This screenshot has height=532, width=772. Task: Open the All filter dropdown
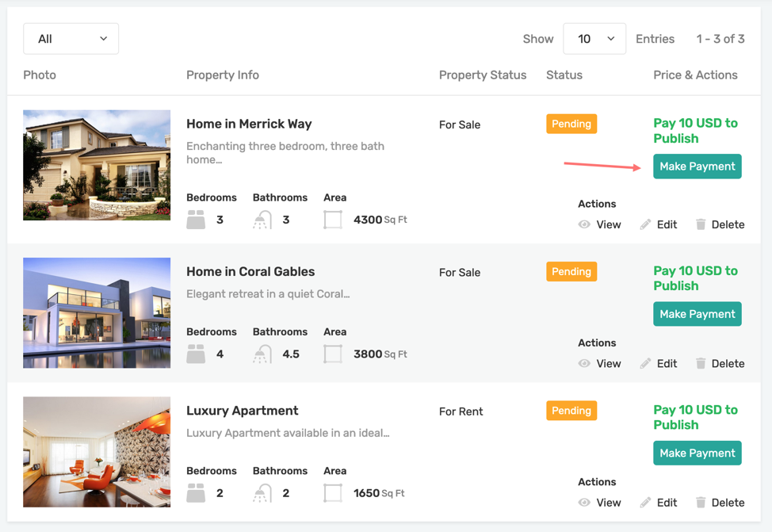pyautogui.click(x=71, y=38)
